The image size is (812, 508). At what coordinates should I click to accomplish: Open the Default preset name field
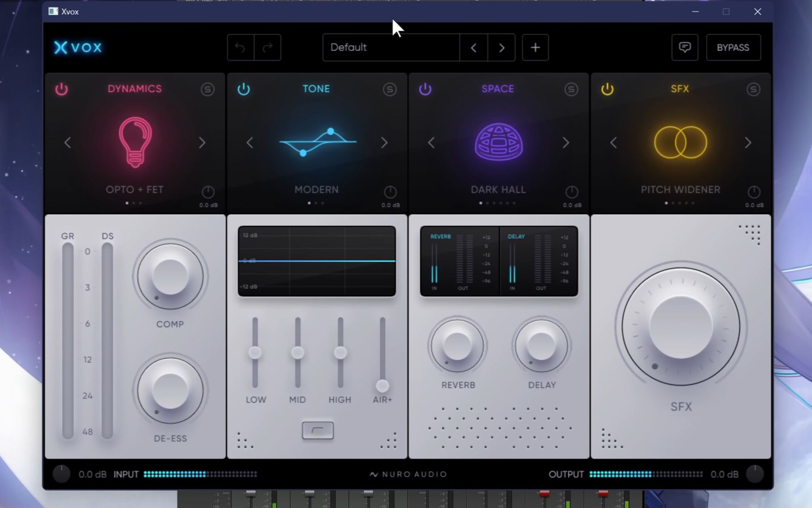coord(391,47)
